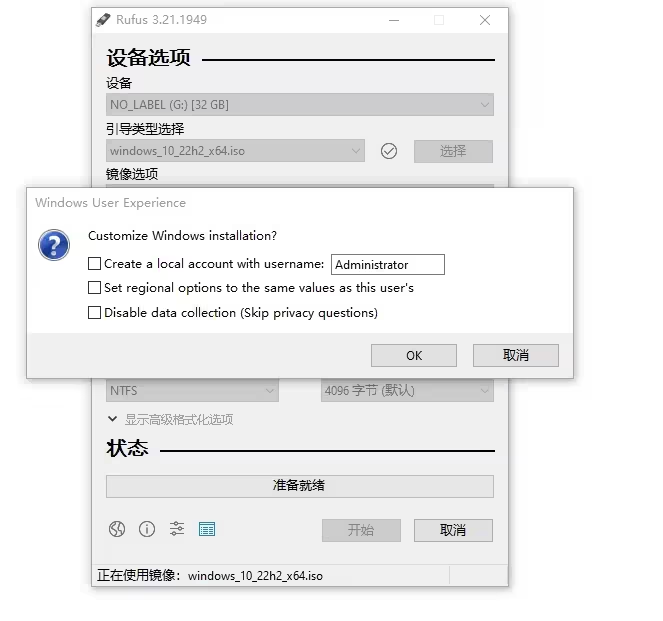Click the checksum checkmark circle icon
Image resolution: width=663 pixels, height=621 pixels.
click(389, 151)
